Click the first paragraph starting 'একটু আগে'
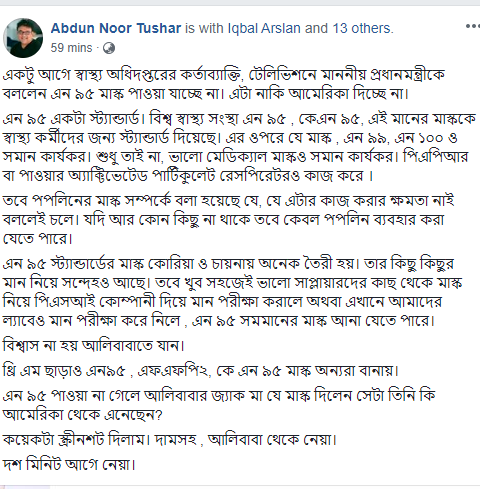Screen dimensions: 480x489 tap(224, 84)
